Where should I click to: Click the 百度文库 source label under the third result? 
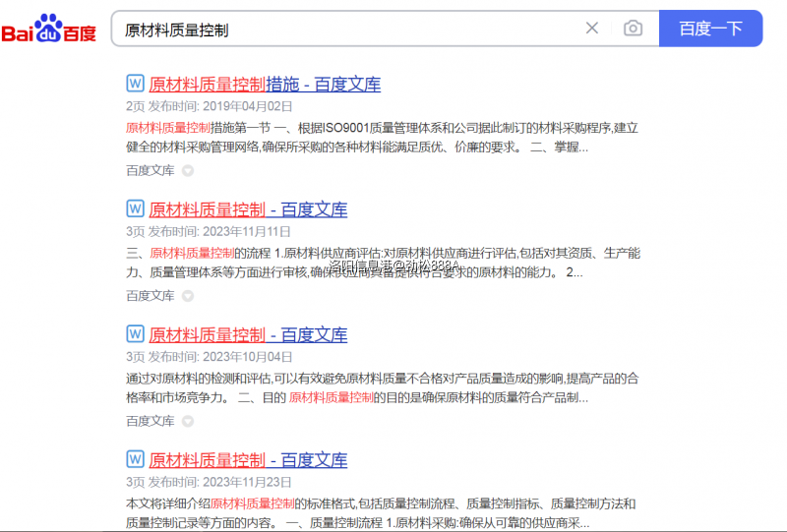click(x=150, y=421)
